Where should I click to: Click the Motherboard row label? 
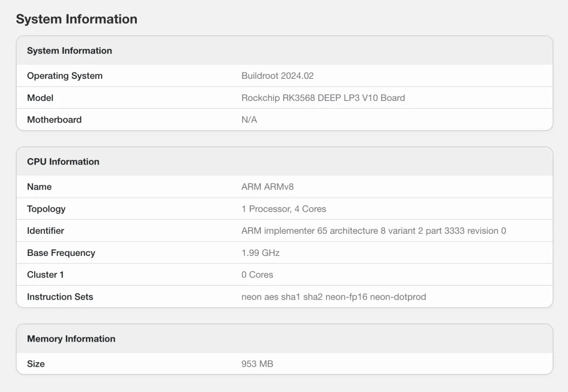(x=54, y=119)
